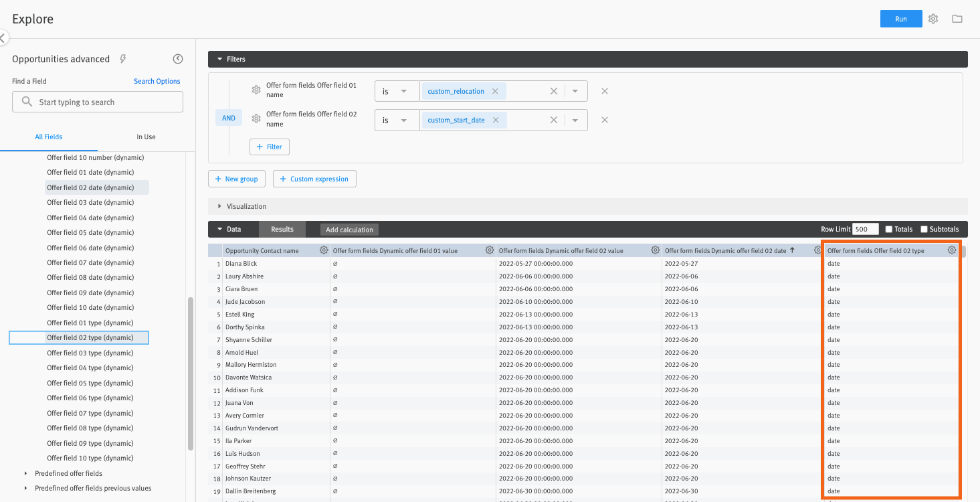Open the gear on the Opportunity Contact name column

tap(324, 250)
